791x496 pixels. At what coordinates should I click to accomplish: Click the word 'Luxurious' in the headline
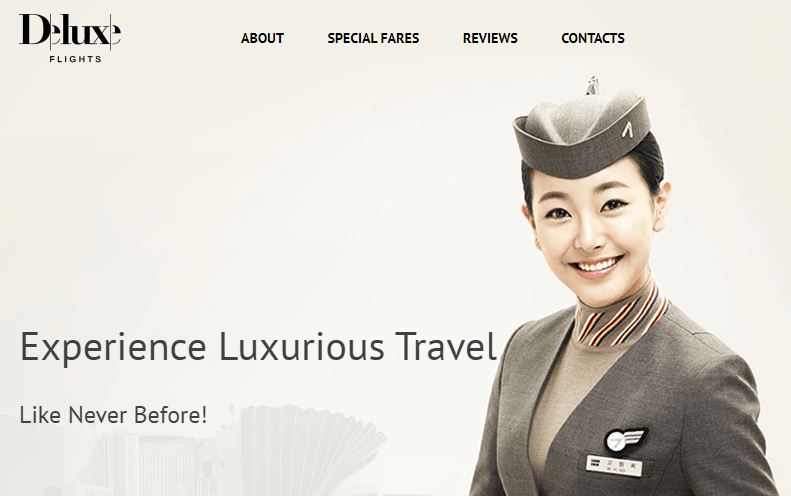click(302, 347)
